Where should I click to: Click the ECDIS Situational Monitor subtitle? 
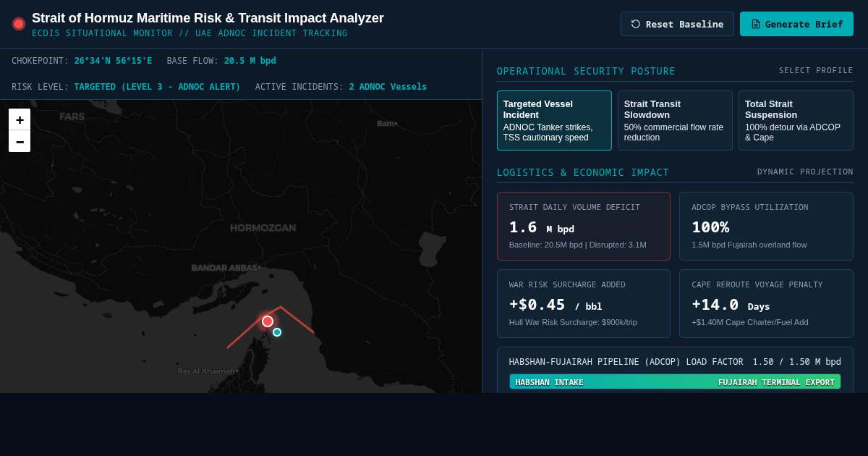click(190, 33)
